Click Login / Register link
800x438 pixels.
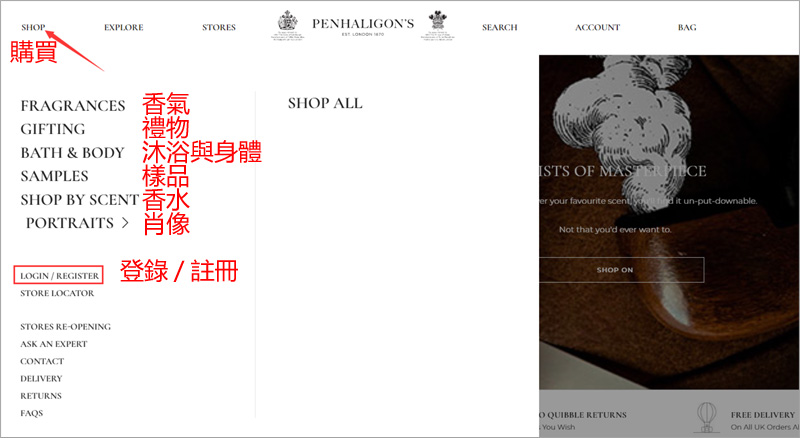(59, 275)
